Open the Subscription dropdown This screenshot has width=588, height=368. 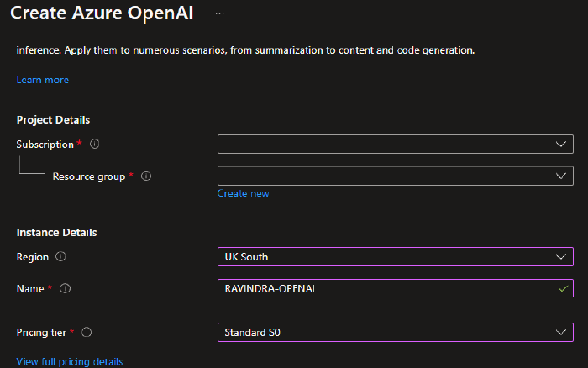click(x=395, y=145)
